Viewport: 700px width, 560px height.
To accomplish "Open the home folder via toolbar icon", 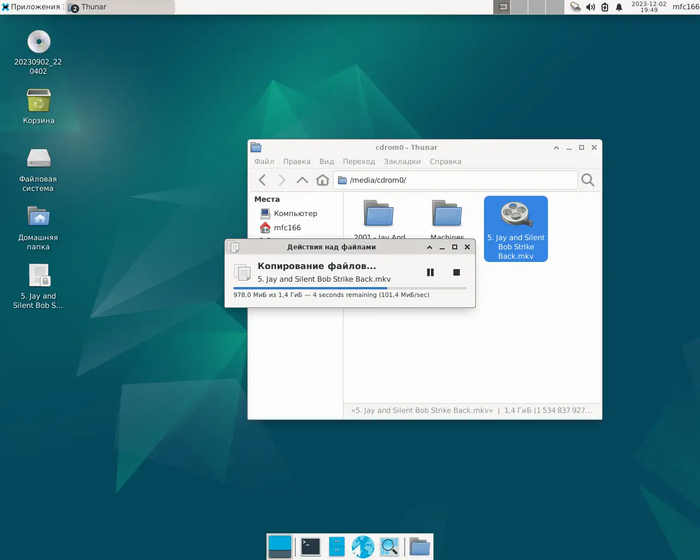I will click(322, 180).
